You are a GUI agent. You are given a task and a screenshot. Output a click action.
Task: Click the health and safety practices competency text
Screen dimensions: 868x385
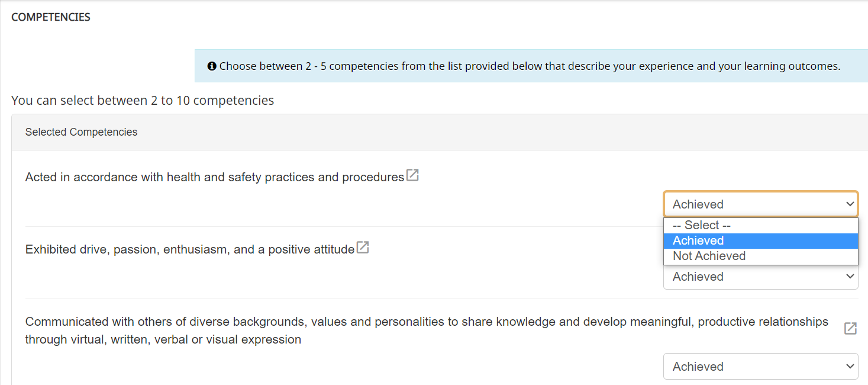pyautogui.click(x=214, y=177)
